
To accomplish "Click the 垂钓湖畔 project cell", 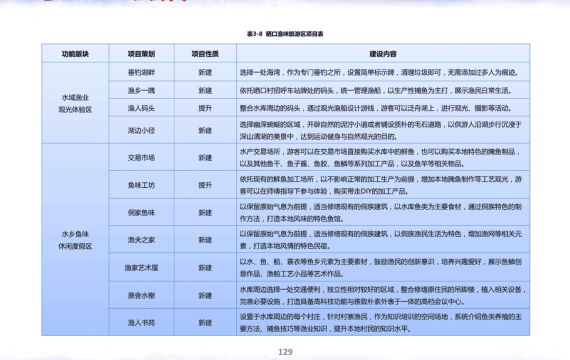I will (x=141, y=72).
